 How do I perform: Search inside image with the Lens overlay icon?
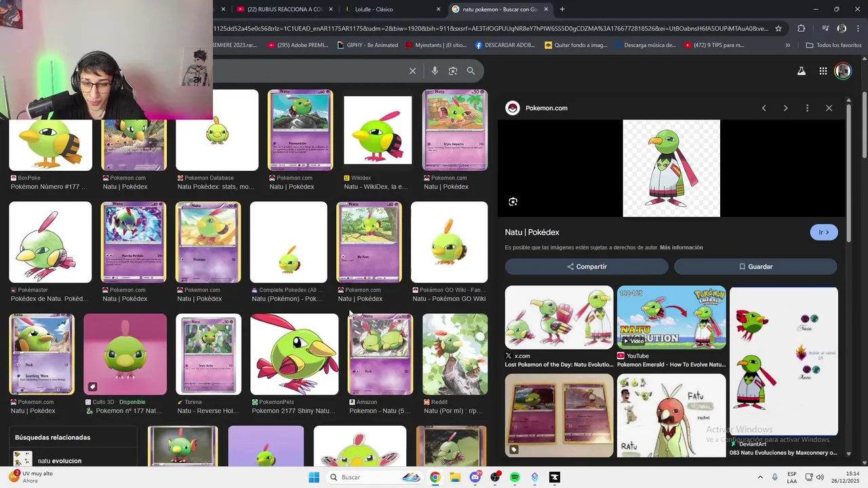513,201
